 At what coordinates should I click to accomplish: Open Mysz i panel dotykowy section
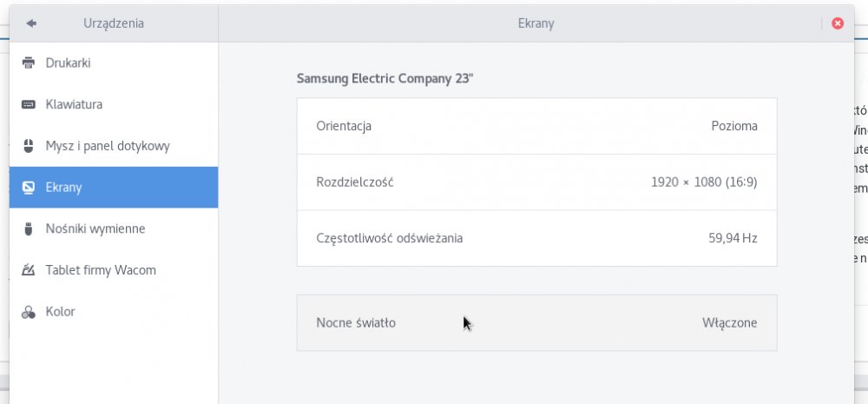114,146
